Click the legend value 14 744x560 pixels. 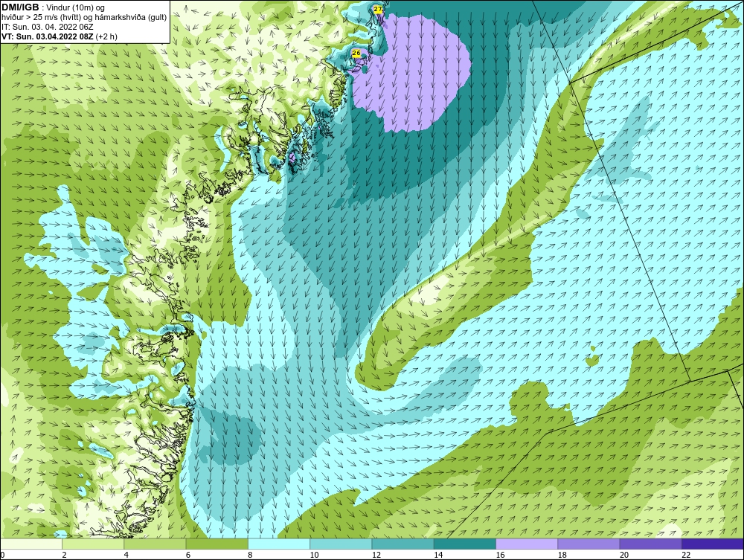[x=438, y=556]
